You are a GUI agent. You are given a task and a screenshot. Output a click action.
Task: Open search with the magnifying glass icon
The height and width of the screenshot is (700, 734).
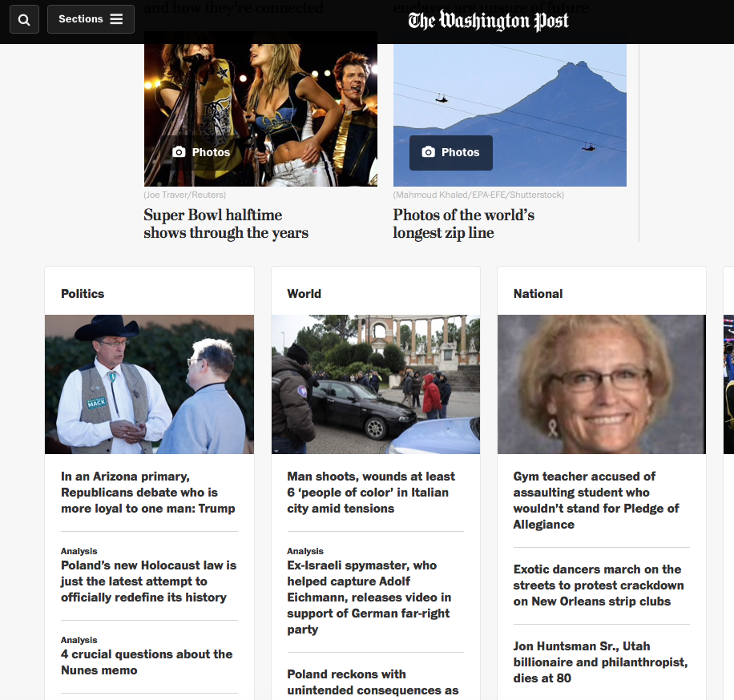click(x=24, y=19)
